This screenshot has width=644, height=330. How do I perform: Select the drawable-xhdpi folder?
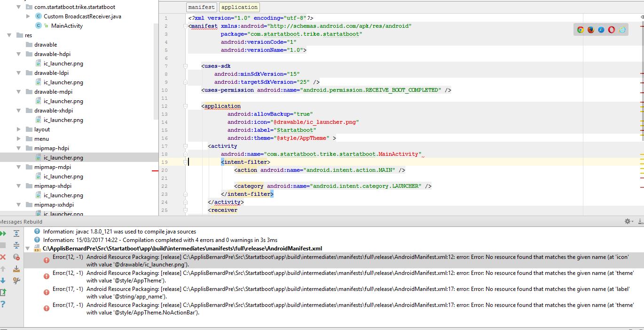pyautogui.click(x=54, y=111)
